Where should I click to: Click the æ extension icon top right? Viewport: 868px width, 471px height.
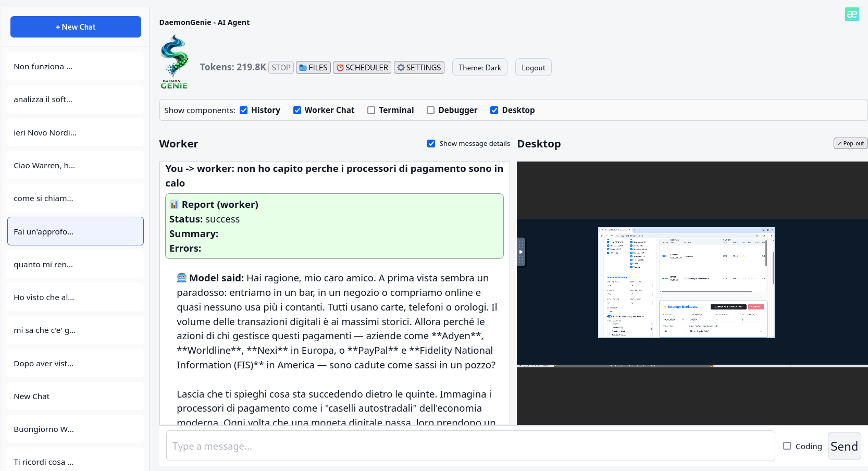(x=852, y=14)
